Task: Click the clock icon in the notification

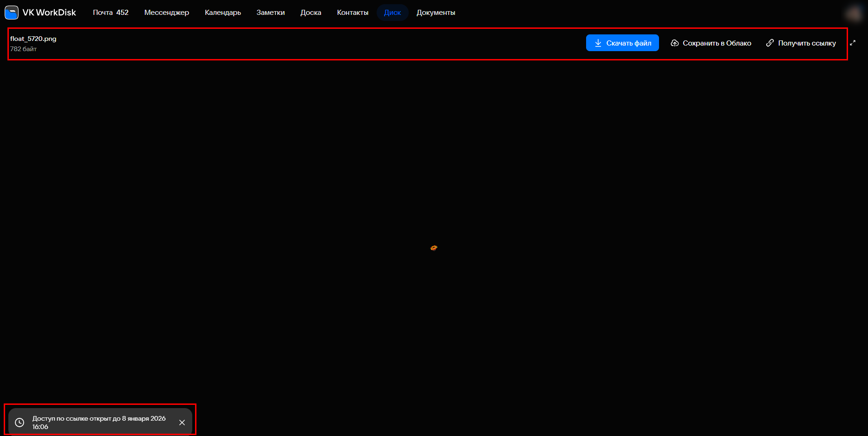Action: (x=20, y=423)
